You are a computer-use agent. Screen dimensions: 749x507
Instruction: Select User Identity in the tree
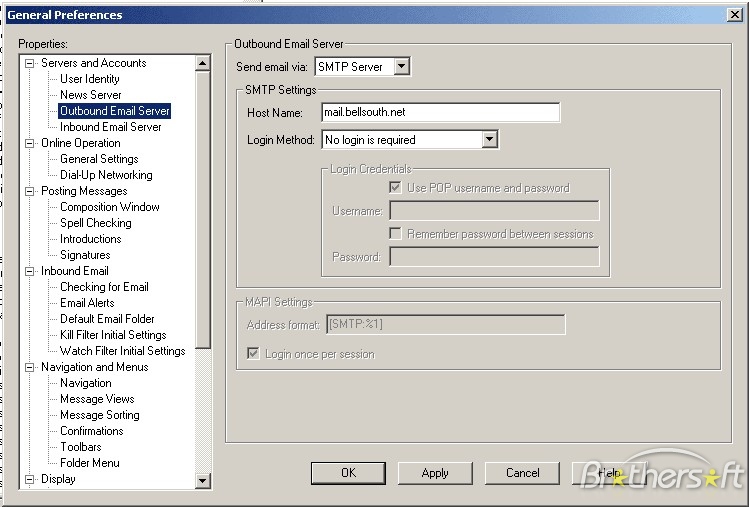[90, 79]
